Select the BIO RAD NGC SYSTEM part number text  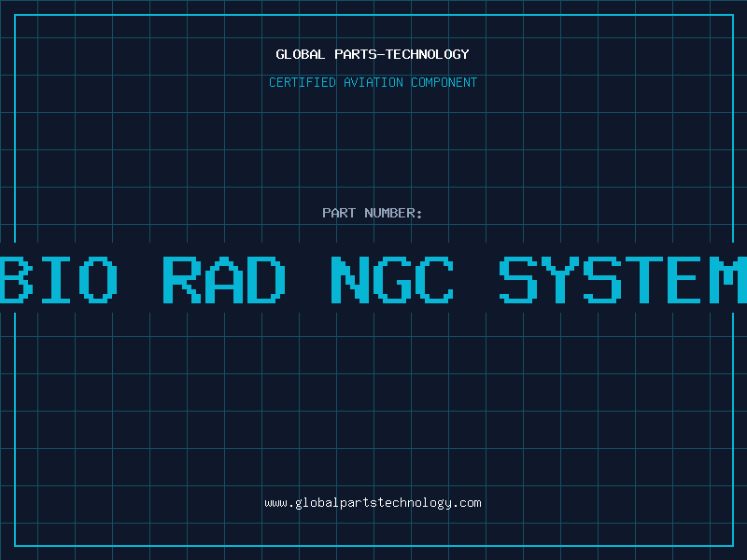[373, 279]
